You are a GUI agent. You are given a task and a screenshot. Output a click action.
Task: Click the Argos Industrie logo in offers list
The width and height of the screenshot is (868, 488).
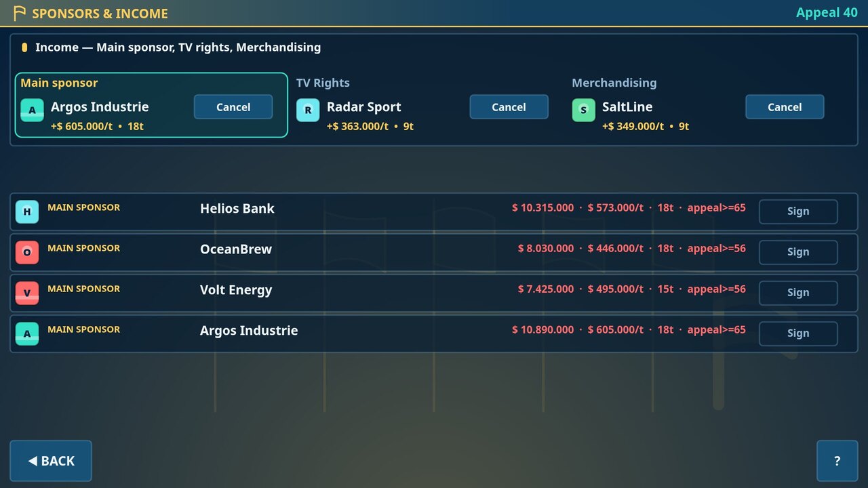click(27, 333)
